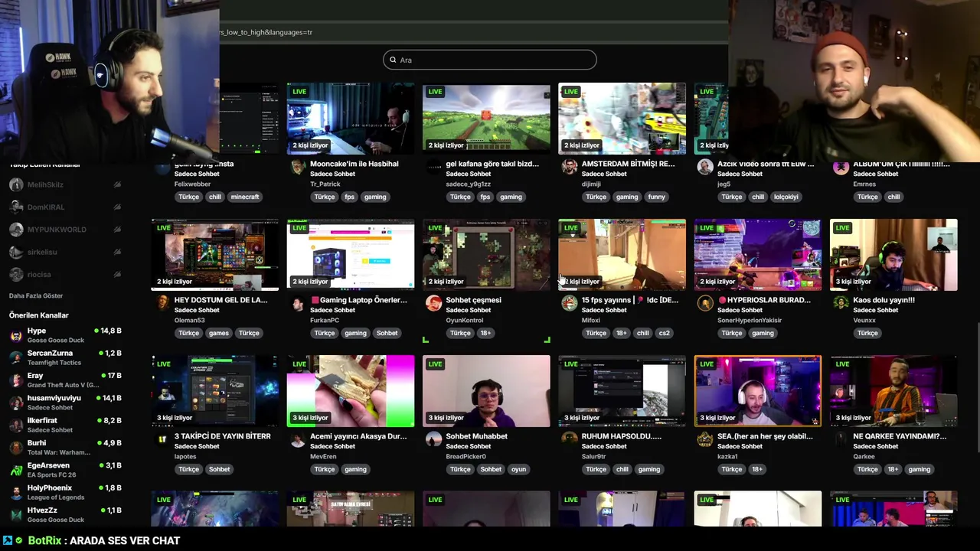
Task: Select lolçokiyi tag under jeg5 stream
Action: coord(786,197)
